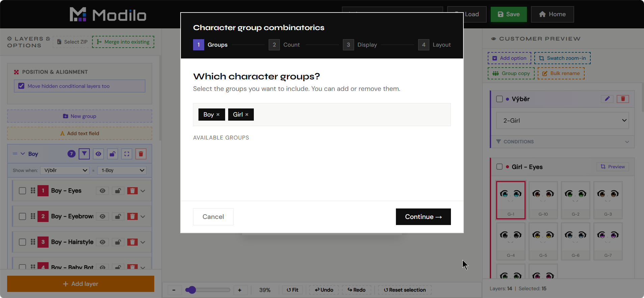Viewport: 644px width, 298px height.
Task: Click Reset selection button
Action: [x=405, y=290]
